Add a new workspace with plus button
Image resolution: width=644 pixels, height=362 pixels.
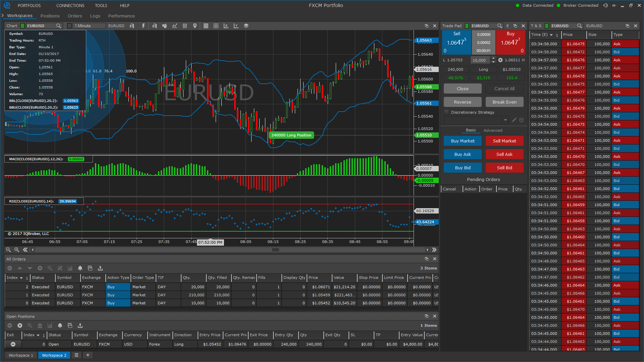pos(88,355)
